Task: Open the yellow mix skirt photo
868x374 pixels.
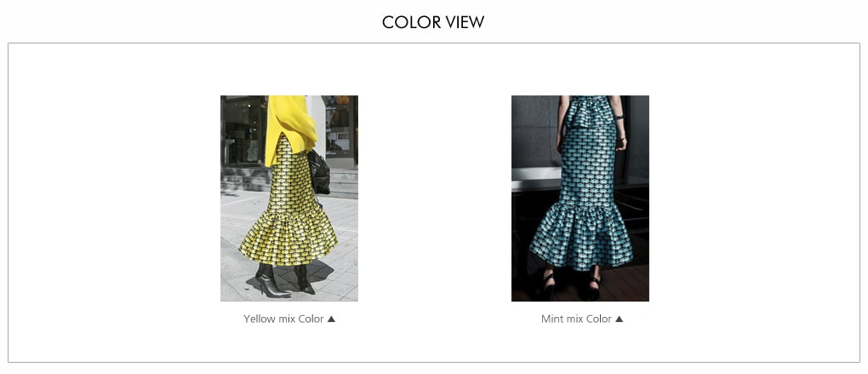Action: 289,199
